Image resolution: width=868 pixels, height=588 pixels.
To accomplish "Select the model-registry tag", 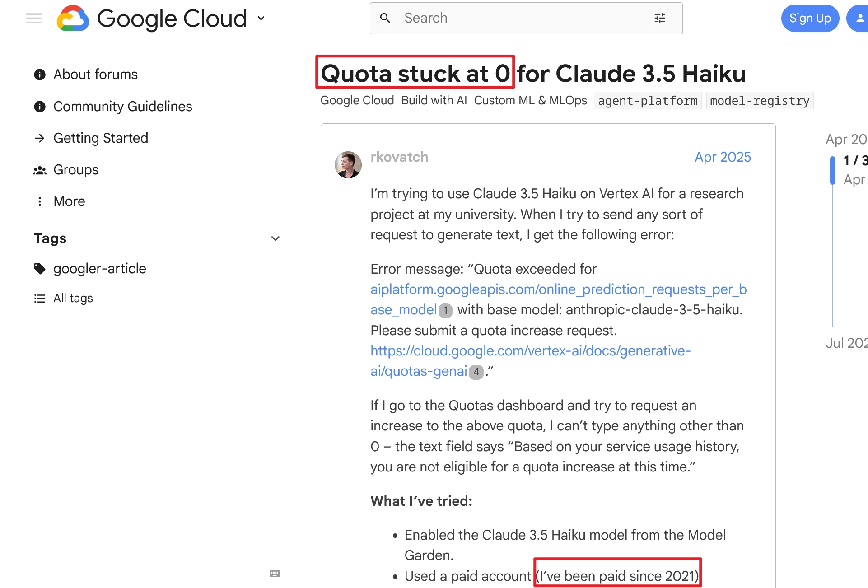I will [760, 101].
